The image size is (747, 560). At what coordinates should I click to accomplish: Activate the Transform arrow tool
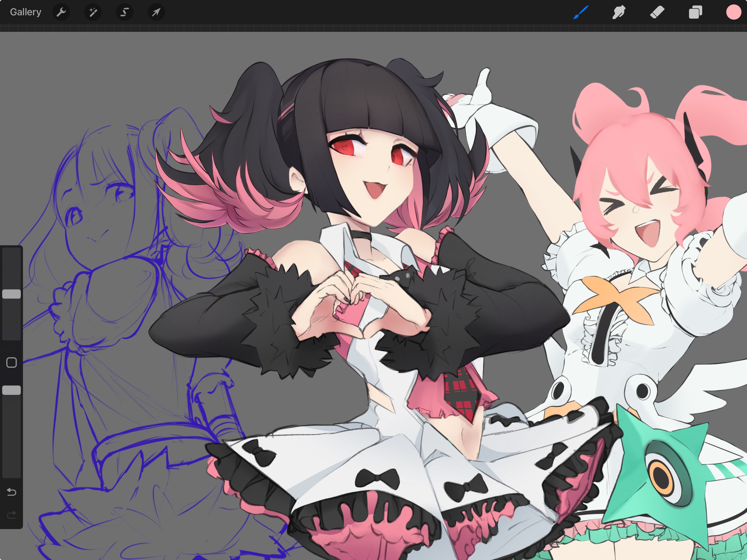pos(156,13)
